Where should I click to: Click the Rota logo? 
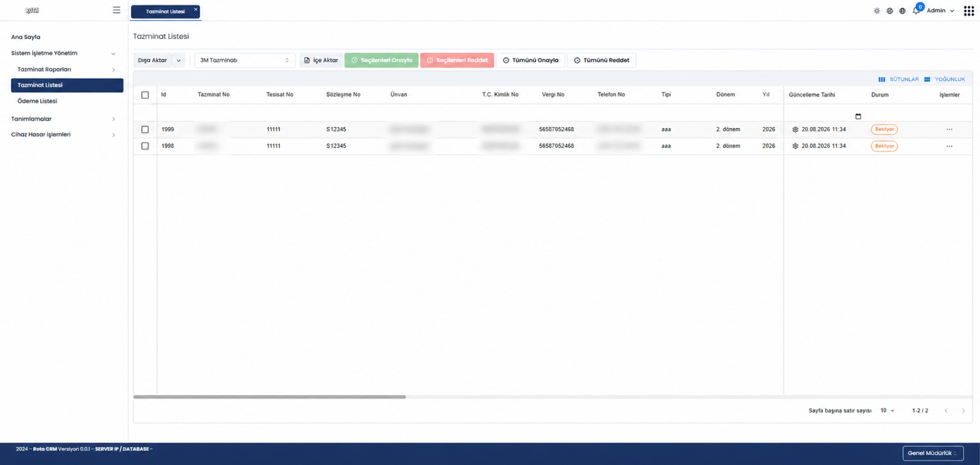tap(32, 11)
